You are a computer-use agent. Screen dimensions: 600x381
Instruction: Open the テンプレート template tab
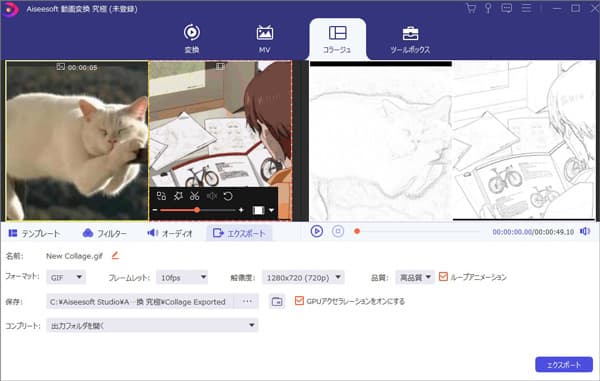tap(34, 233)
